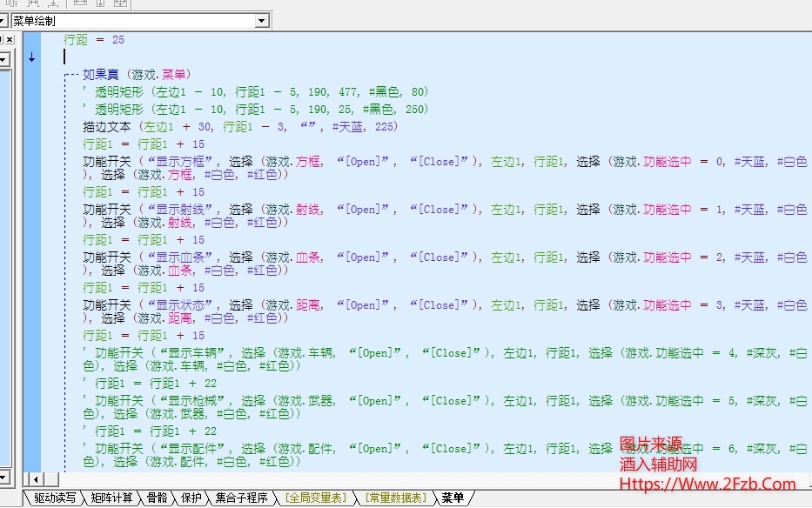Switch to the [常量数据表] tab

pos(395,498)
